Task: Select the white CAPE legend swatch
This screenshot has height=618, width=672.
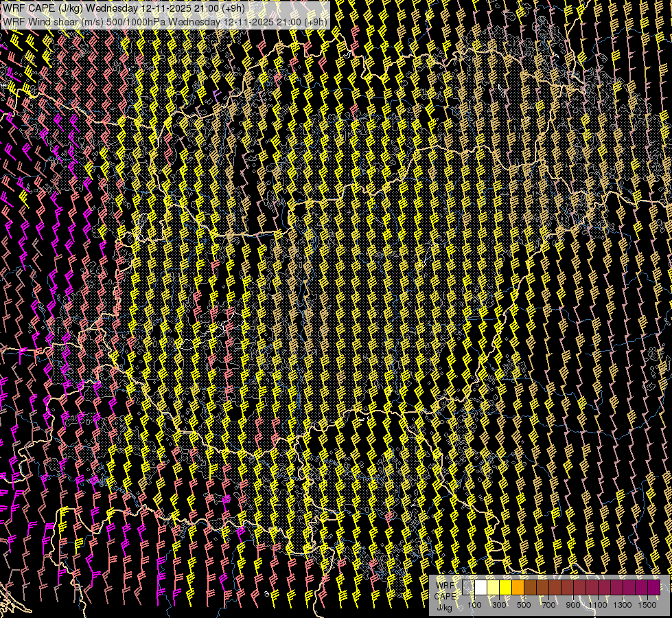Action: click(x=481, y=587)
